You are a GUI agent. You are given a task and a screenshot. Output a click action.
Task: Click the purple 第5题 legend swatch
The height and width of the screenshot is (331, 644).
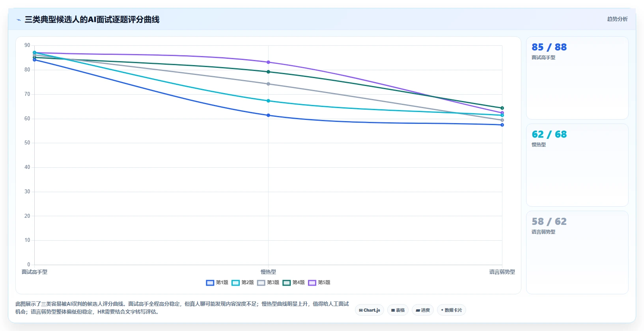(x=312, y=282)
